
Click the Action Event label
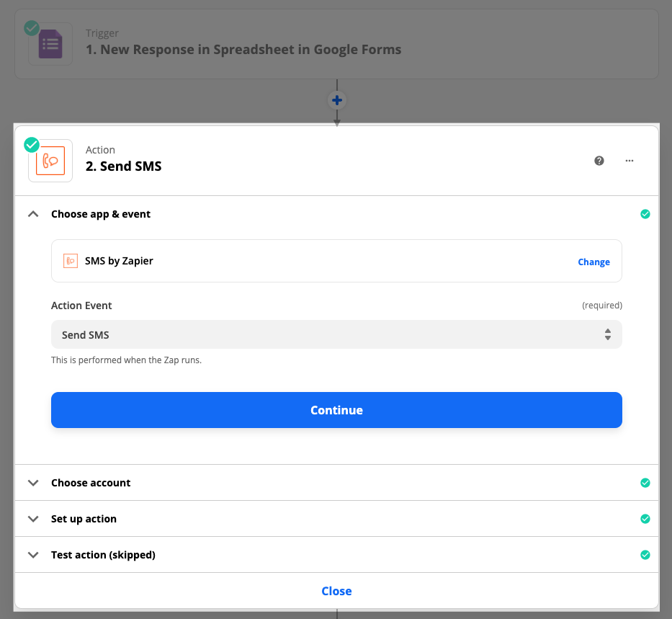(x=81, y=306)
